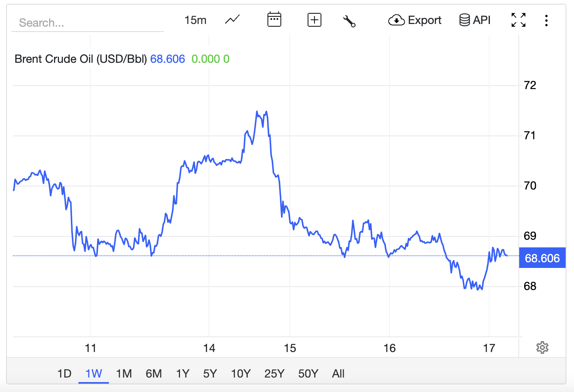Click the 11 date axis label
This screenshot has height=392, width=574.
pos(90,348)
